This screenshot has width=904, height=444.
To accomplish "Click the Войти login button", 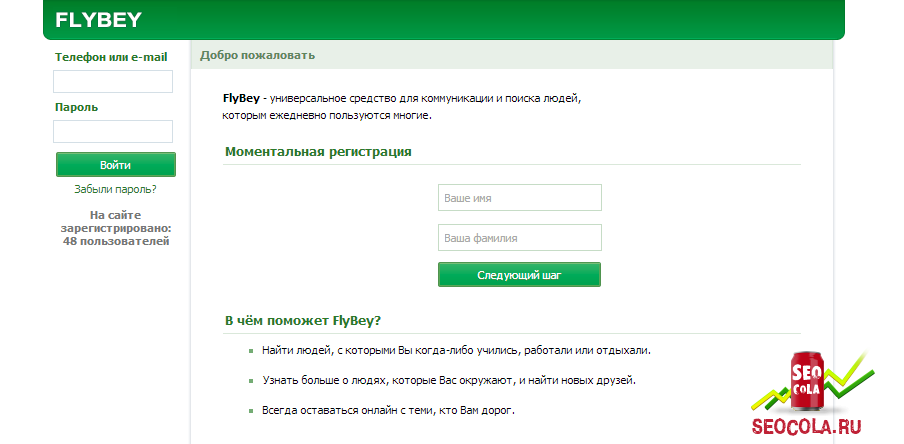I will pos(115,165).
